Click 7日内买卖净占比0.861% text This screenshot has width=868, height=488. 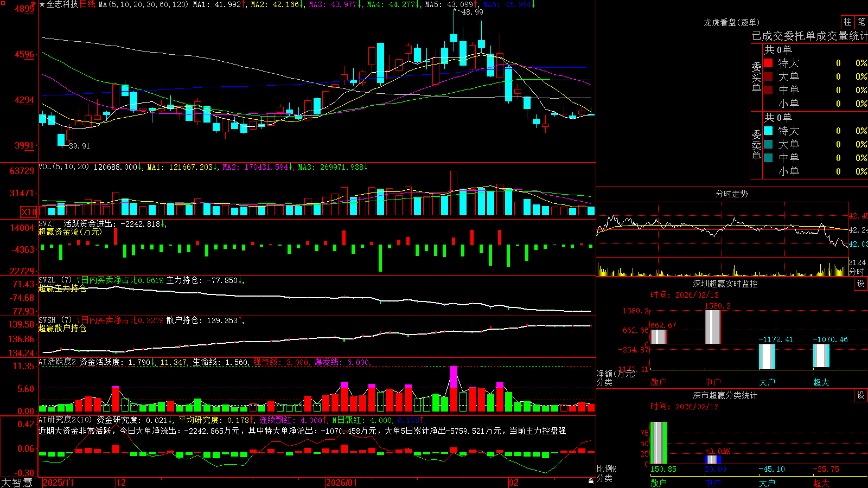coord(119,280)
